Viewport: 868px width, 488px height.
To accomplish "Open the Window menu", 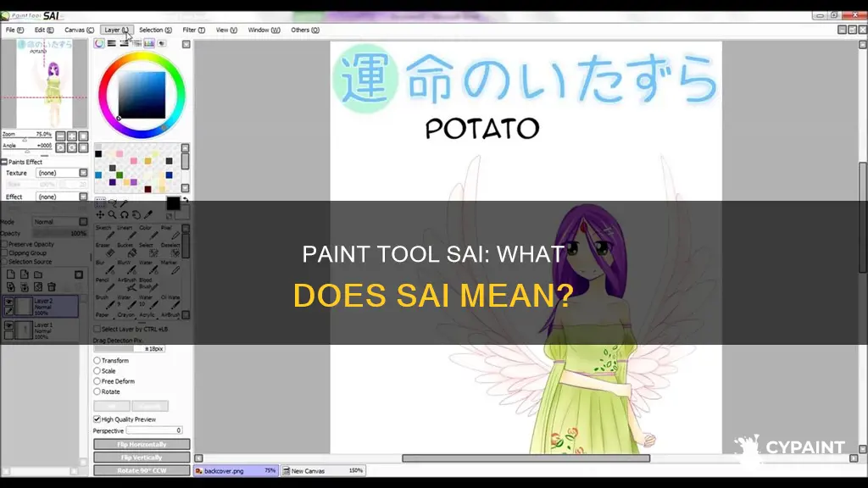I will (264, 30).
